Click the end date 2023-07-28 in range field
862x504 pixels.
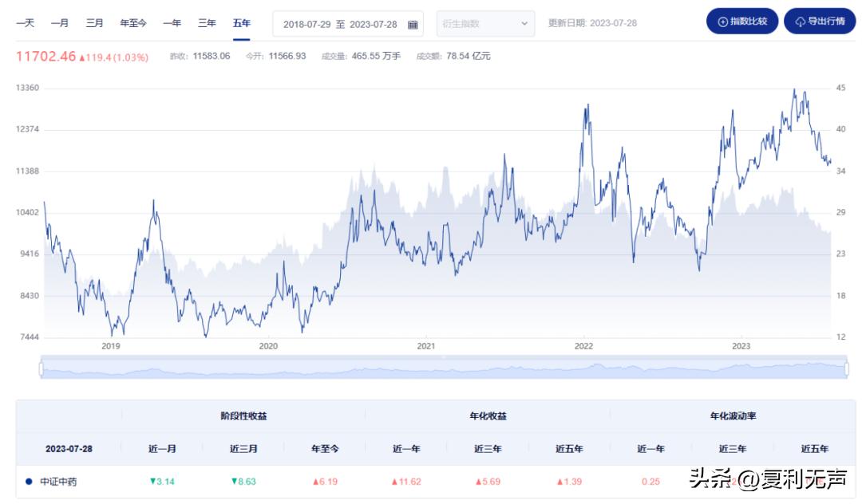[373, 24]
